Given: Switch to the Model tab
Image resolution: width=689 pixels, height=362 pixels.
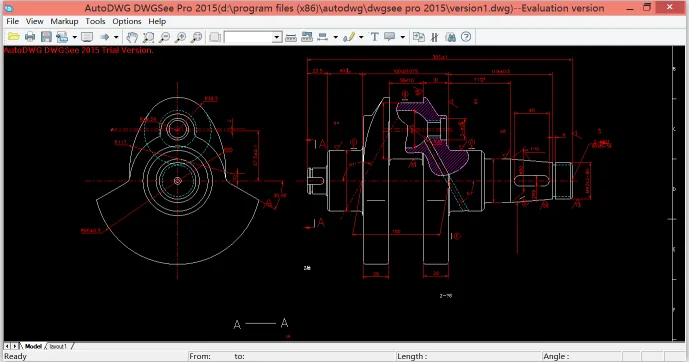Looking at the screenshot, I should (x=33, y=346).
